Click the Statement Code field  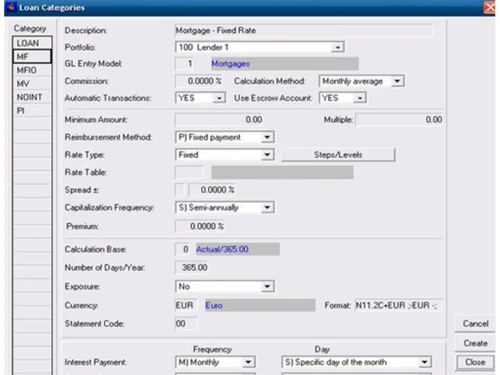coord(186,324)
